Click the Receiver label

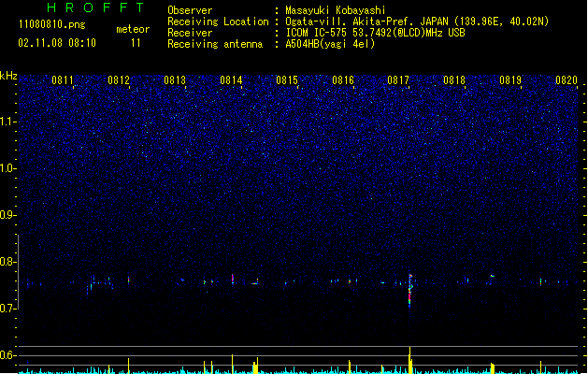[190, 33]
